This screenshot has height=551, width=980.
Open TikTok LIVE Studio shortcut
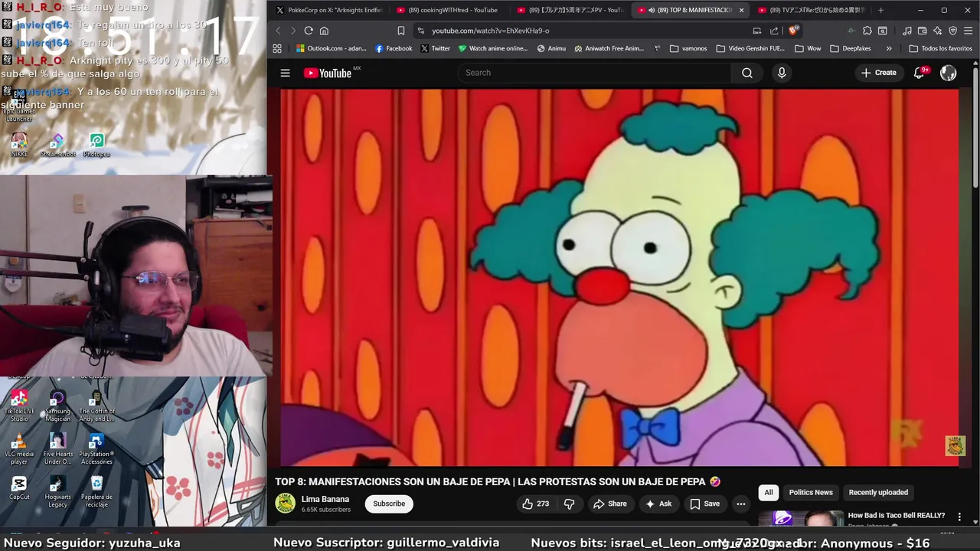(19, 406)
